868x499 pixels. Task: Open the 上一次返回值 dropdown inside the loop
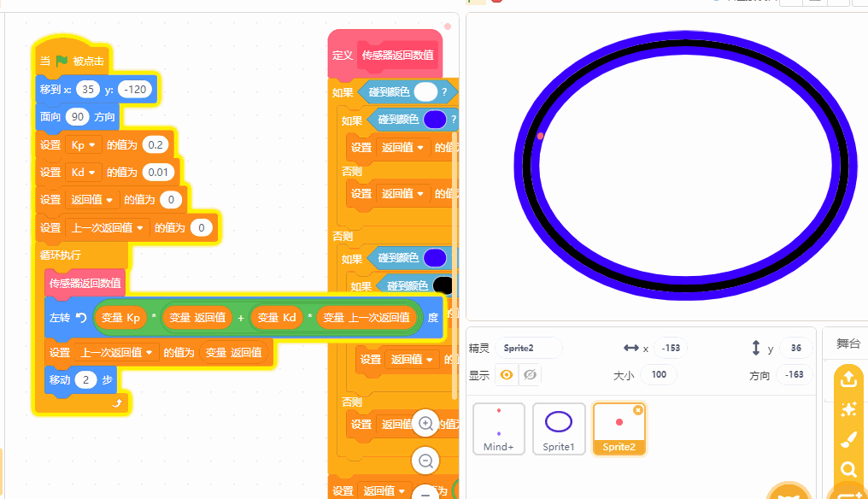click(117, 352)
